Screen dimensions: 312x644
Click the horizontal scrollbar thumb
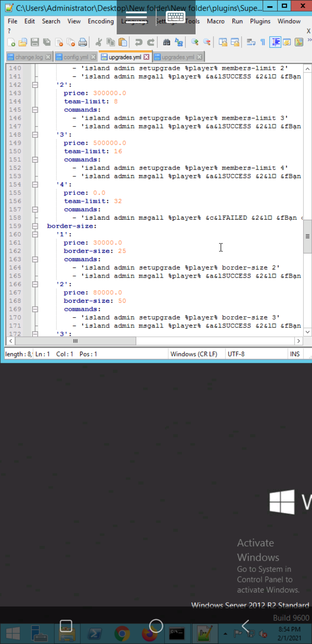coord(75,341)
